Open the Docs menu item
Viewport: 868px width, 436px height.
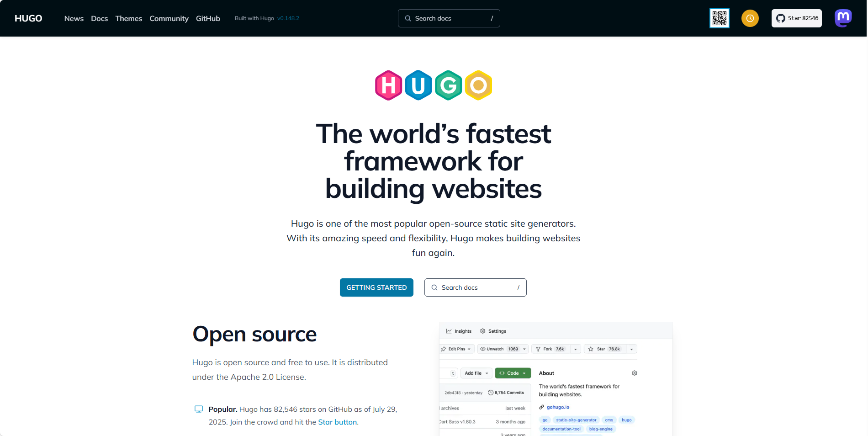[x=100, y=18]
